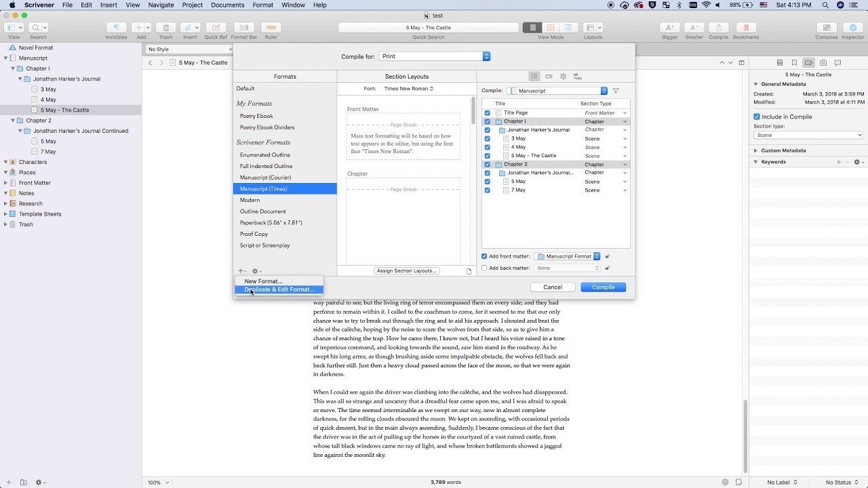Click the front matter lock icon
This screenshot has width=868, height=488.
coord(608,256)
